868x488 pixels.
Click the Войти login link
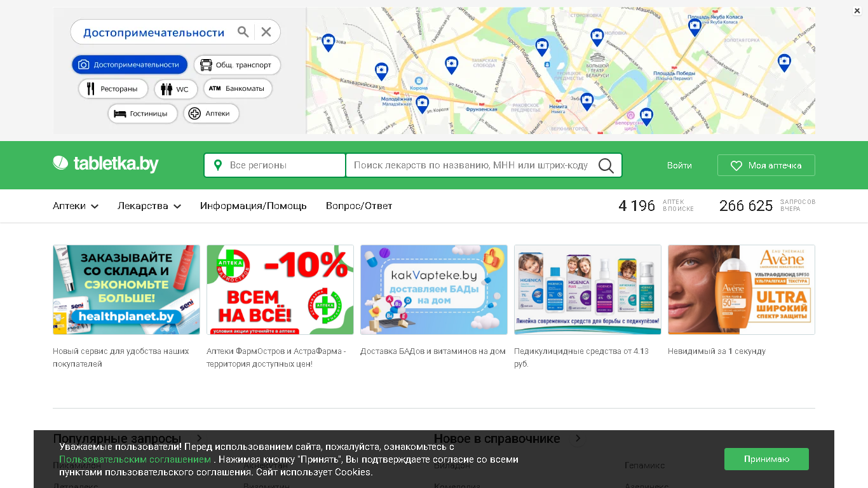tap(679, 165)
